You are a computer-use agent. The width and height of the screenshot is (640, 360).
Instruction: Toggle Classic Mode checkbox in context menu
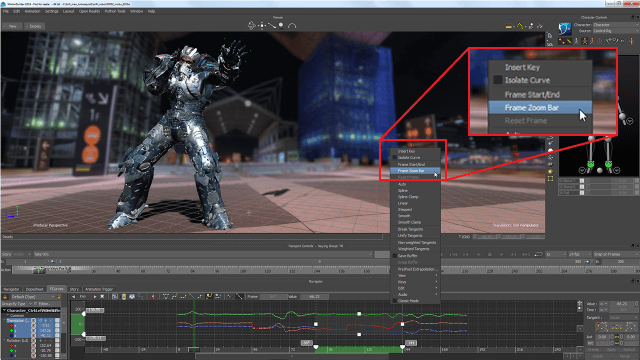point(394,301)
